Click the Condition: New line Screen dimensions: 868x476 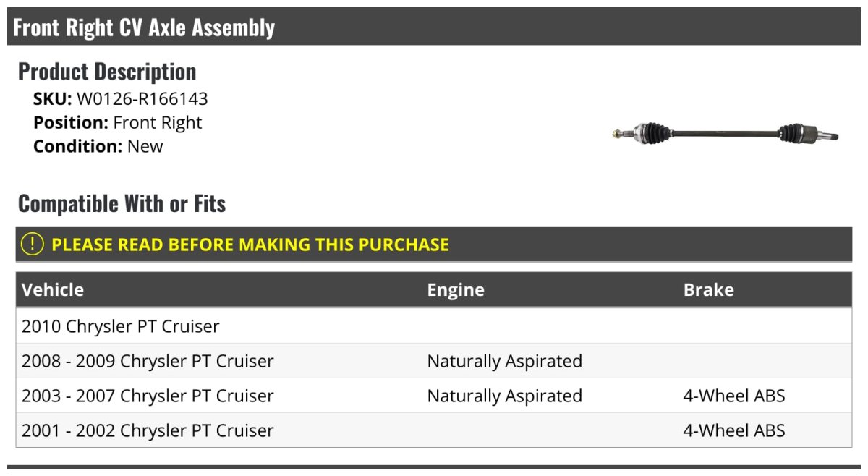98,146
